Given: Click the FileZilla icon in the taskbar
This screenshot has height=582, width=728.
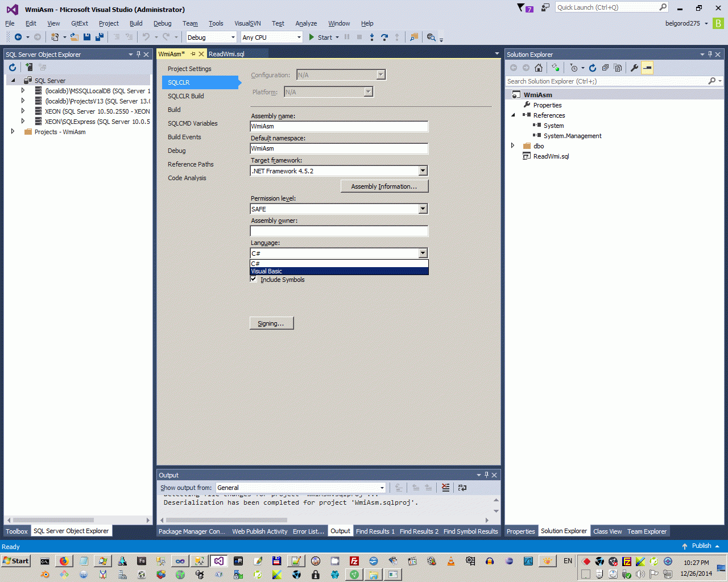Looking at the screenshot, I should click(x=354, y=561).
